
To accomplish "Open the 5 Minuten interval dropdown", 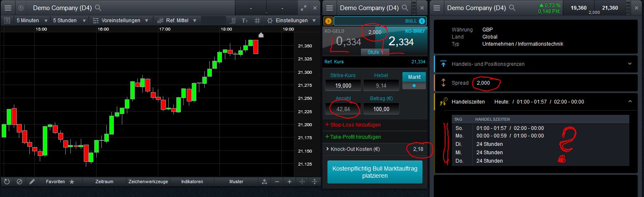I will click(x=32, y=21).
